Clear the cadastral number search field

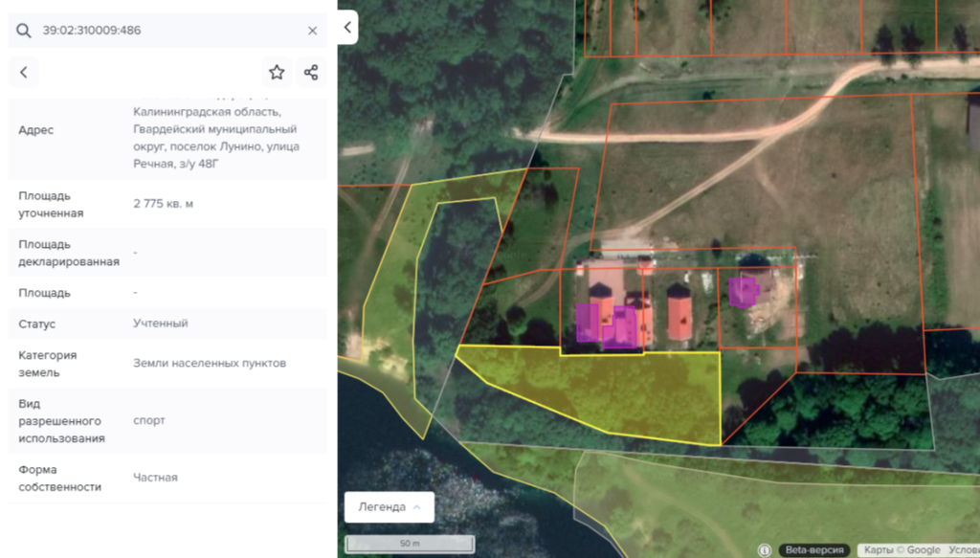313,31
